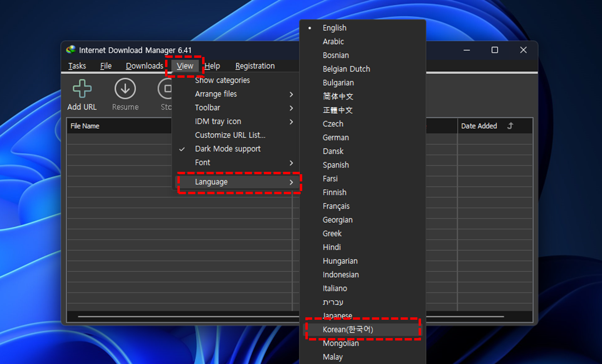Close the open View menu

[185, 66]
